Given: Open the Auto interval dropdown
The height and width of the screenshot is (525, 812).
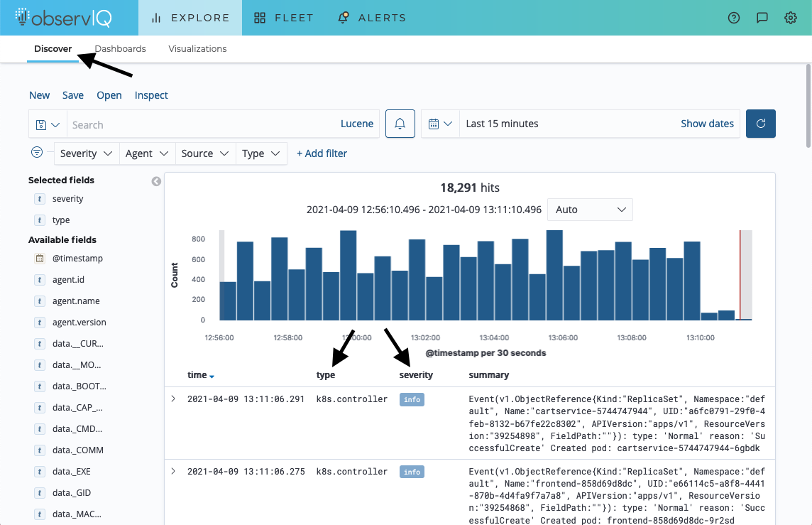Looking at the screenshot, I should coord(590,210).
